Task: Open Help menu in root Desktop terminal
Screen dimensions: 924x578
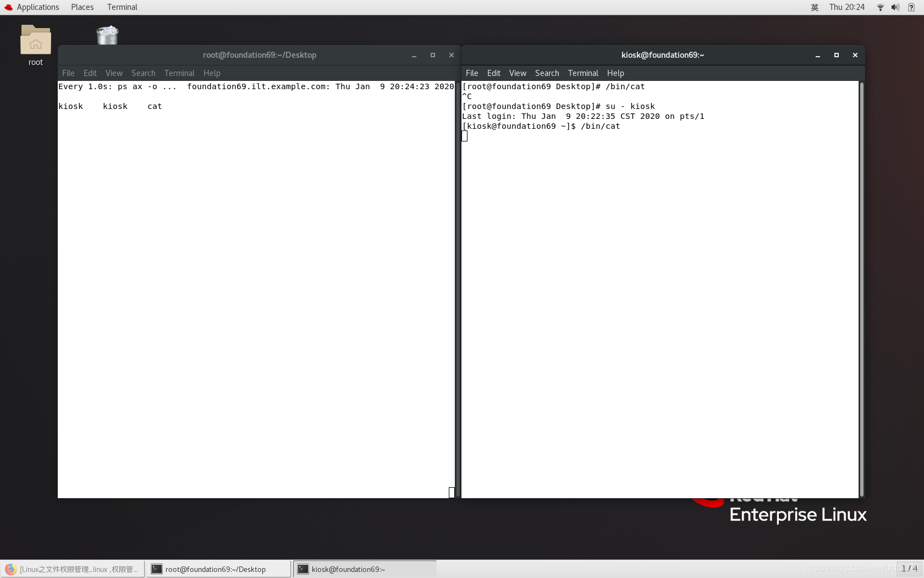Action: point(212,73)
